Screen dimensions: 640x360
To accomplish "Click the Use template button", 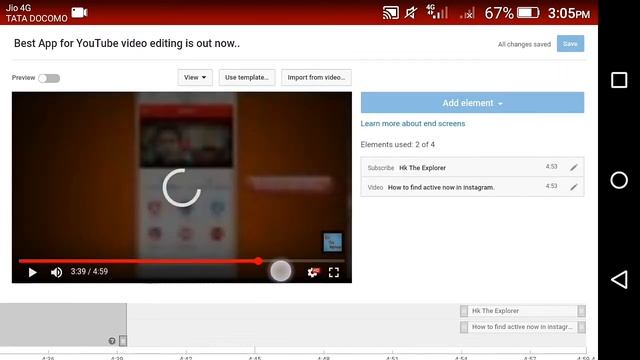I will point(247,78).
